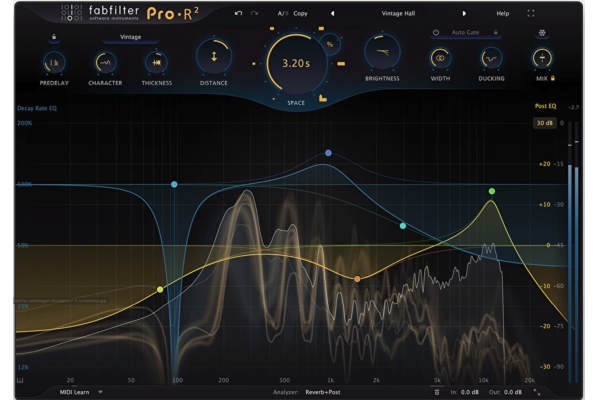Open the Analyzer Reverb+Post menu
Viewport: 600px width, 400px height.
pyautogui.click(x=323, y=392)
